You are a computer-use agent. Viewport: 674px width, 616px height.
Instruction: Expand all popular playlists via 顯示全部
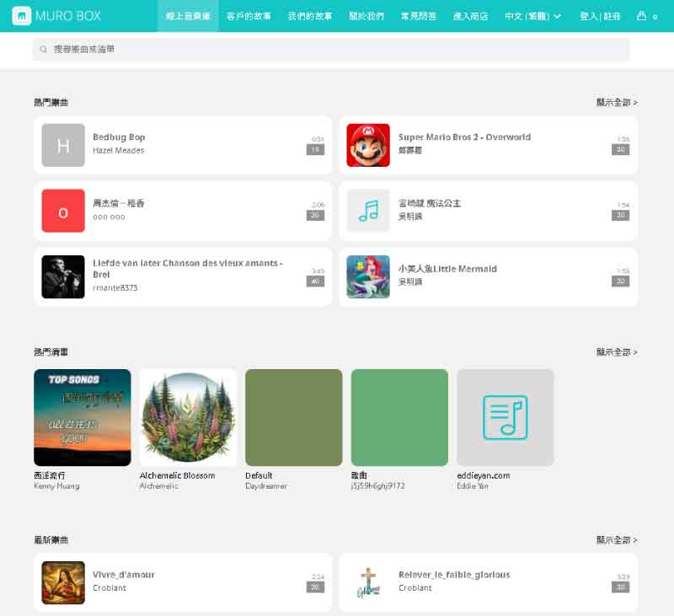click(617, 352)
